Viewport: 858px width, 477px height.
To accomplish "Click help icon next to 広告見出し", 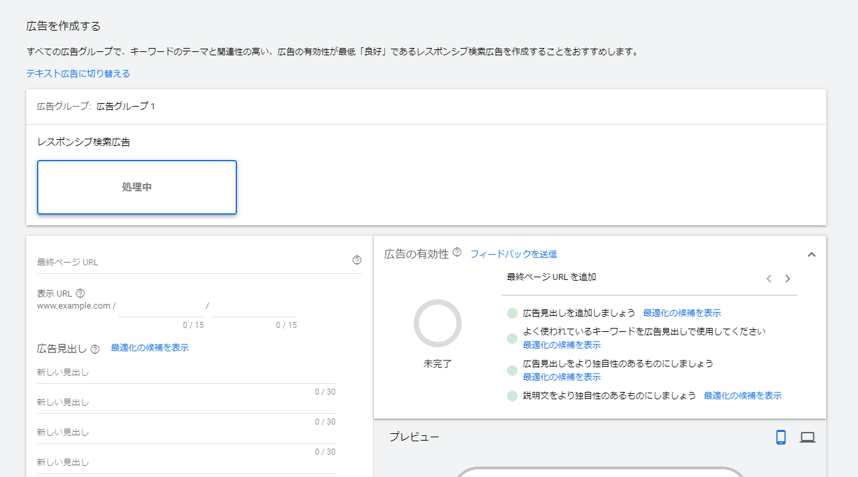I will tap(95, 349).
